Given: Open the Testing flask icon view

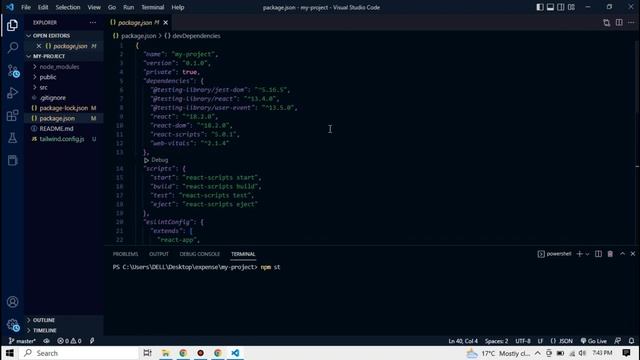Looking at the screenshot, I should [13, 138].
